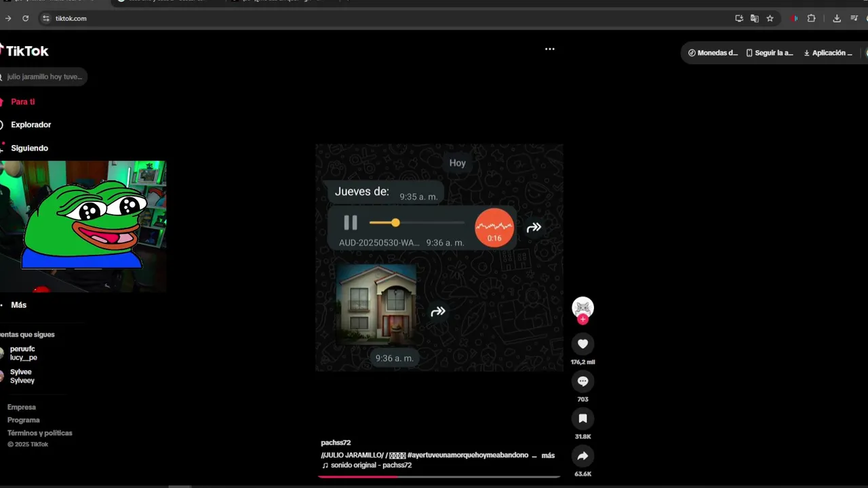
Task: Click Monedas button in top bar
Action: point(713,53)
